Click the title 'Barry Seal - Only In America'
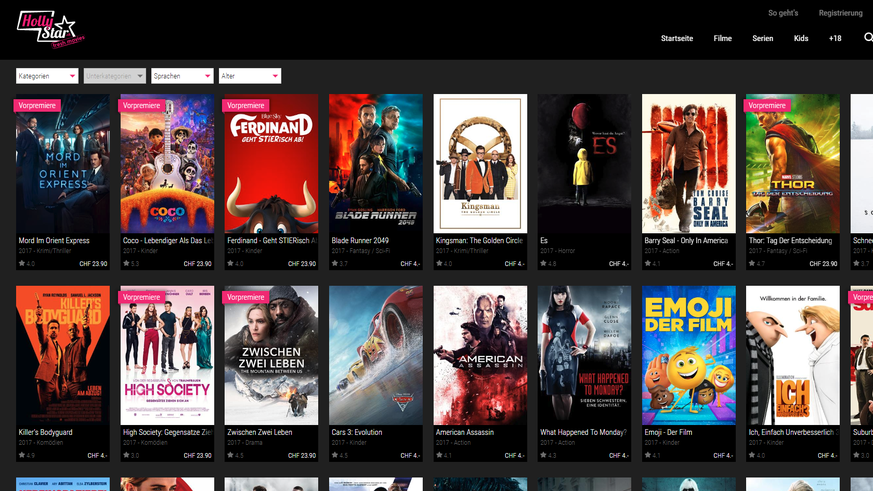Viewport: 873px width, 491px height. click(686, 240)
